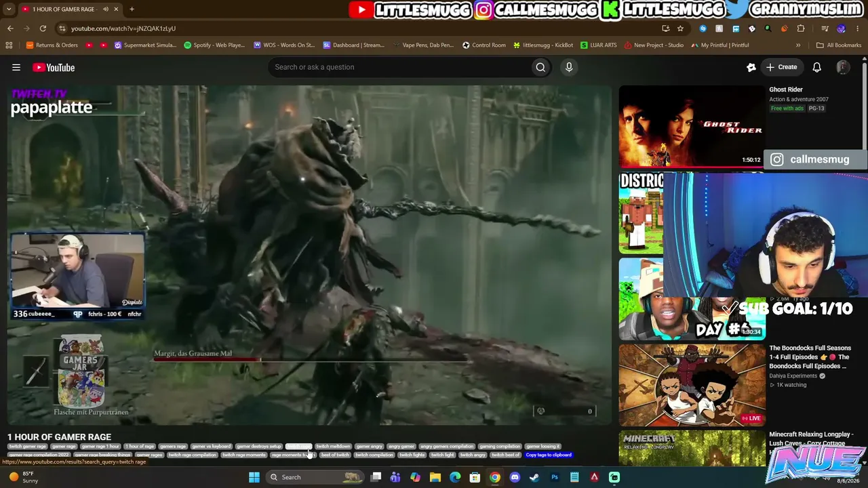This screenshot has height=488, width=868.
Task: Open the My Printful | Printful bookmark
Action: (x=720, y=45)
